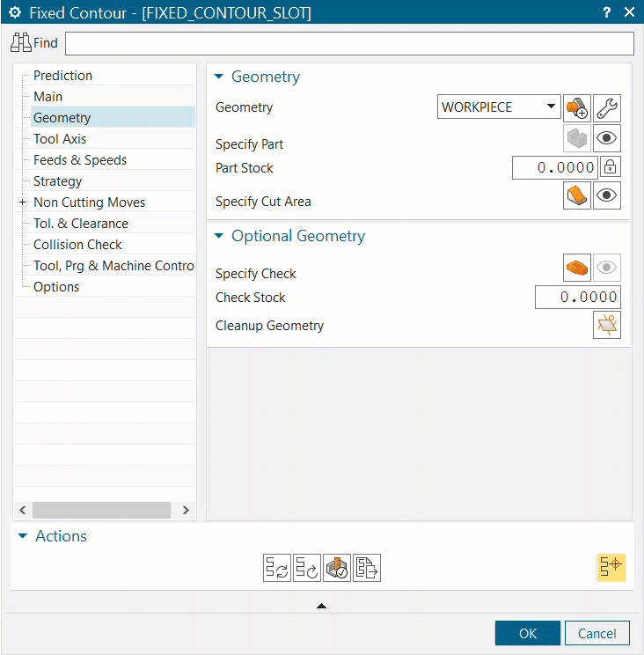
Task: Click the Specify Cut Area icon
Action: pyautogui.click(x=577, y=195)
